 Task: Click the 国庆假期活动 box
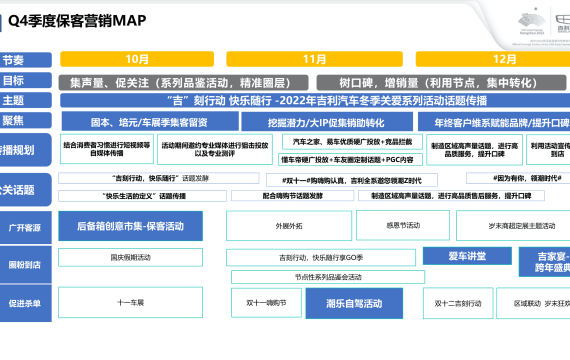pyautogui.click(x=131, y=257)
